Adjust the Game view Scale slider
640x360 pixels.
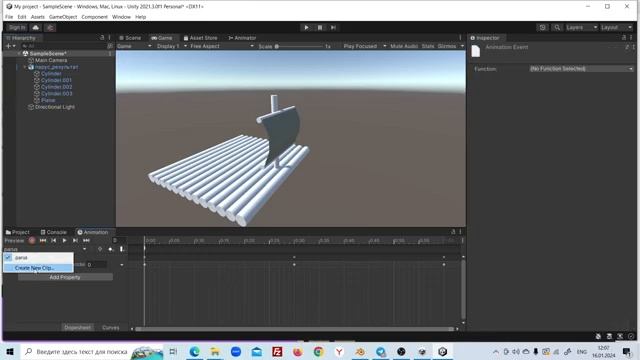pyautogui.click(x=301, y=46)
